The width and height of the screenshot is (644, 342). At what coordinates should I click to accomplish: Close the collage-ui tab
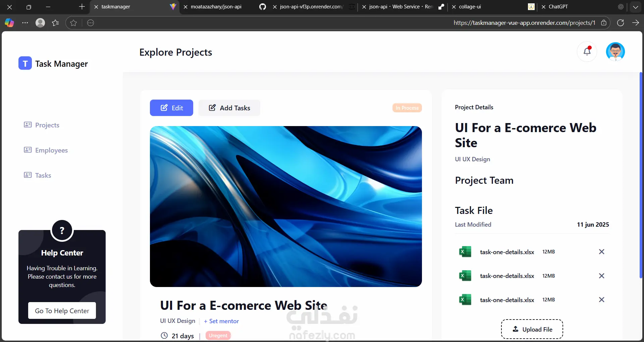[454, 7]
